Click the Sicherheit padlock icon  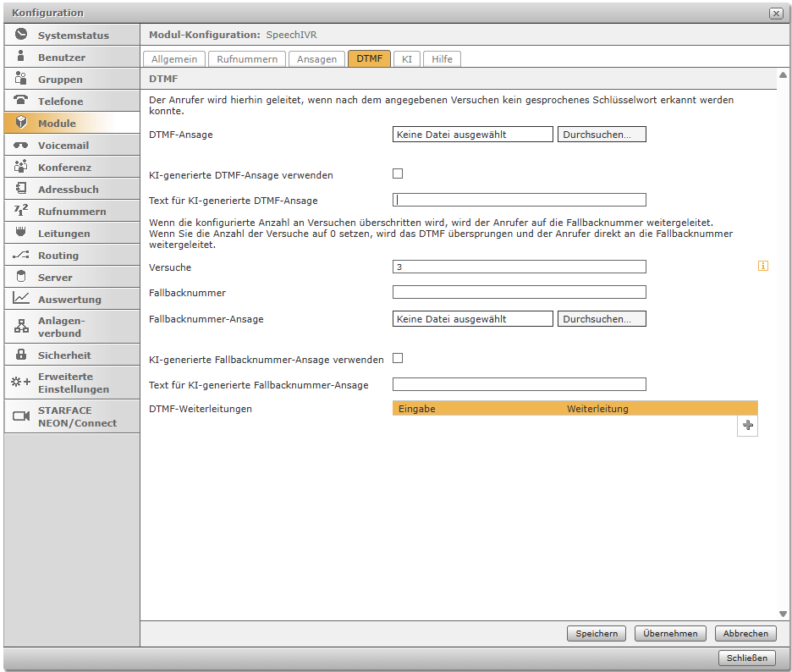click(21, 355)
